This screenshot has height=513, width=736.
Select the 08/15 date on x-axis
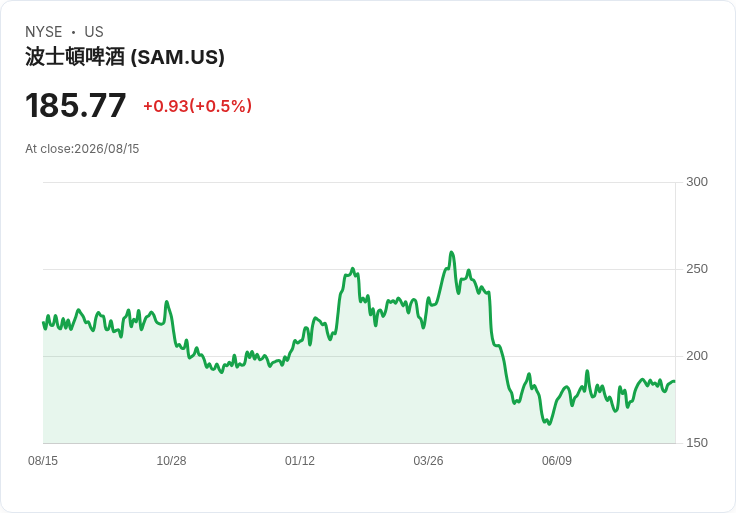pyautogui.click(x=43, y=460)
